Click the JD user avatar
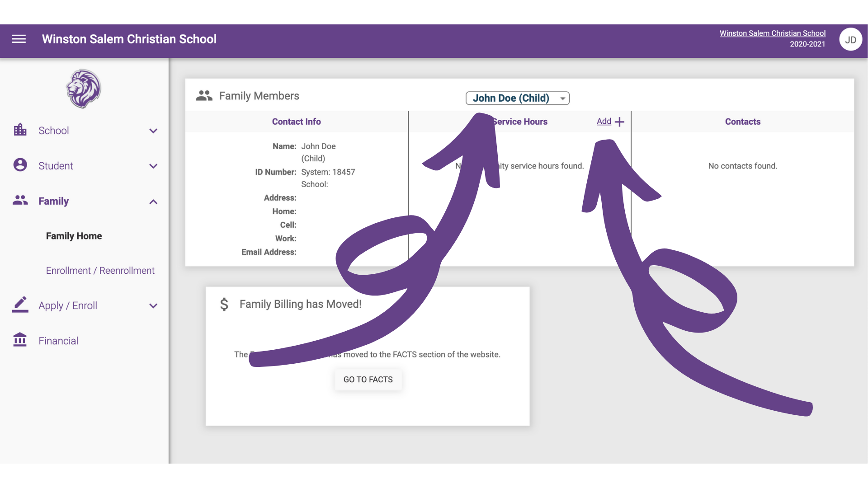The width and height of the screenshot is (868, 488). [850, 40]
